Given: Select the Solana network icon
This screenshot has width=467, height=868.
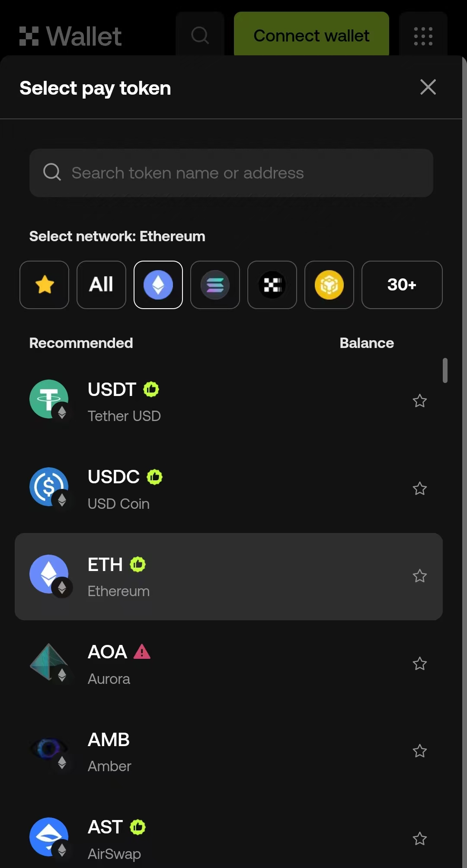Looking at the screenshot, I should (215, 285).
